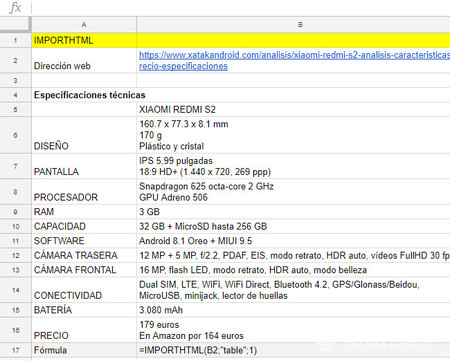Screen dimensions: 450x361
Task: Select row header 1
Action: (15, 40)
